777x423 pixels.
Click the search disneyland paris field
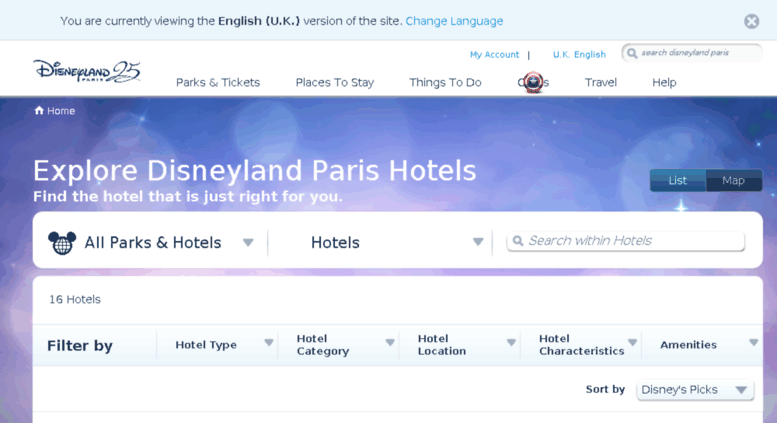(692, 53)
